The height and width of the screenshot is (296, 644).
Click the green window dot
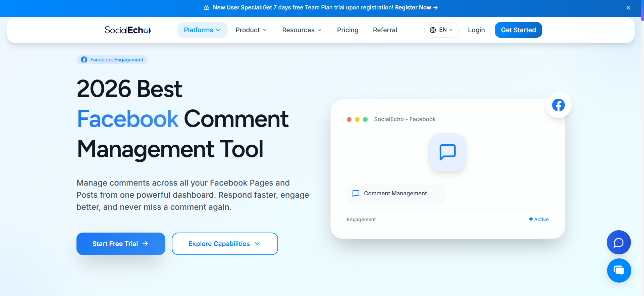[365, 119]
